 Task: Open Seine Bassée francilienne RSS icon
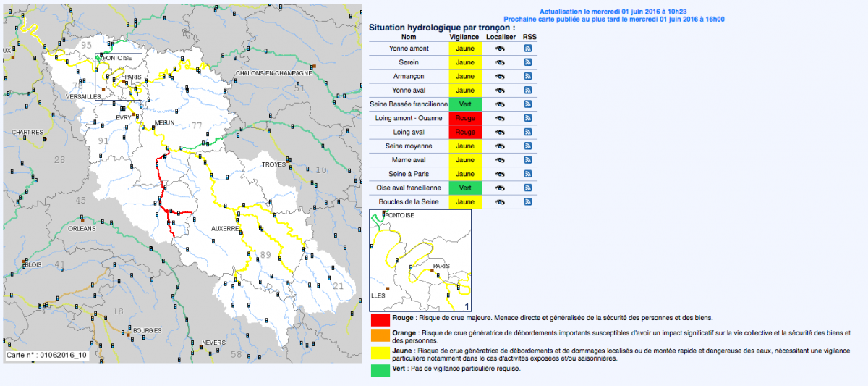[529, 104]
